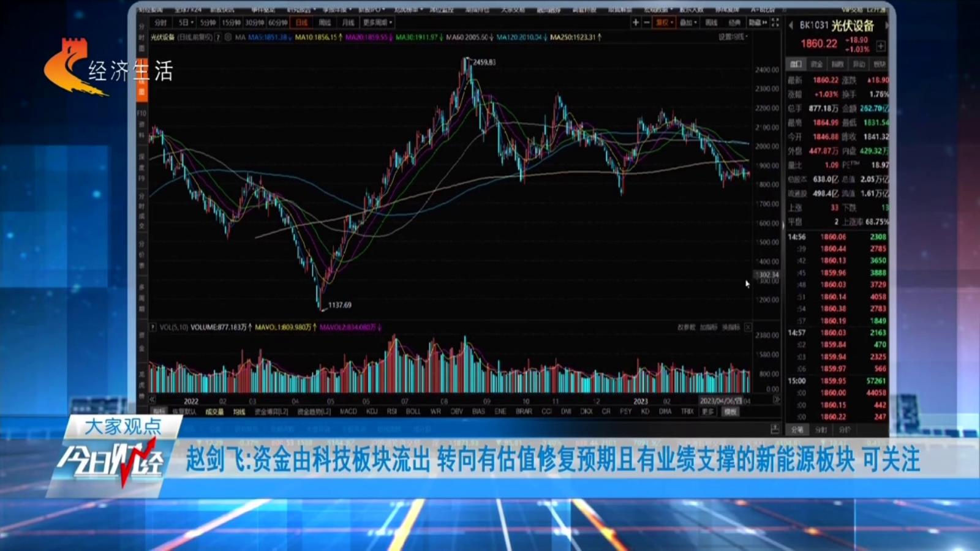980x551 pixels.
Task: Click the MA settings gear icon
Action: click(228, 37)
